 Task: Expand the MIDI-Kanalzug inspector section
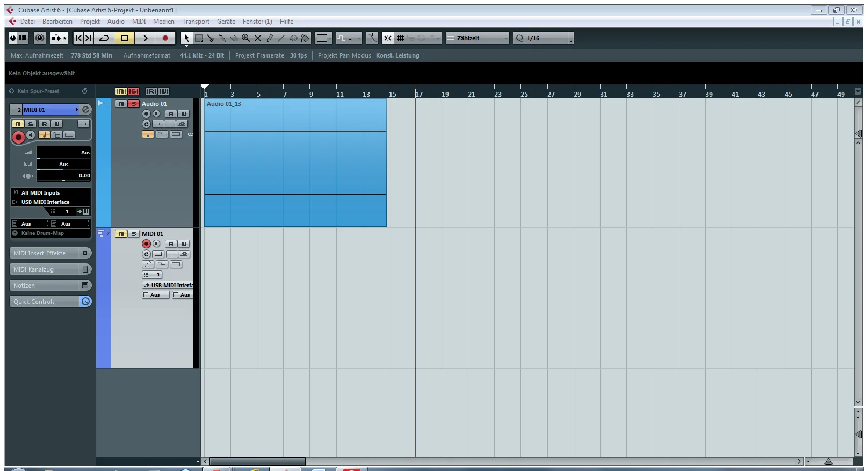pos(50,269)
